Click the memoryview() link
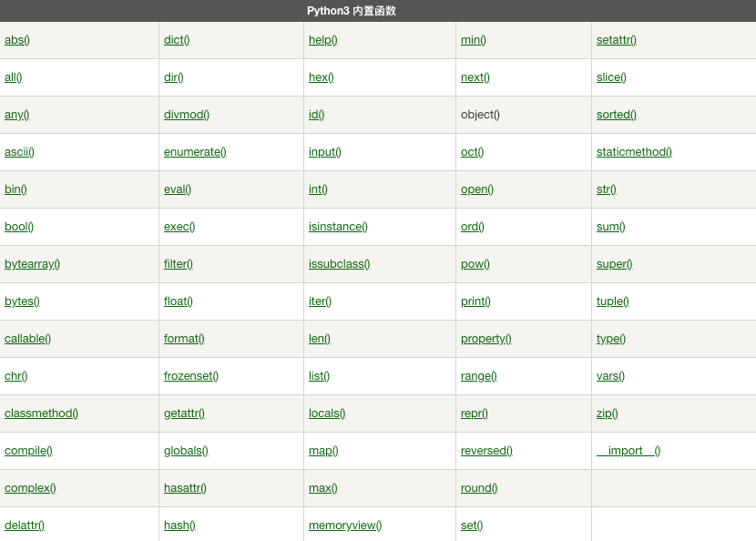 tap(345, 526)
